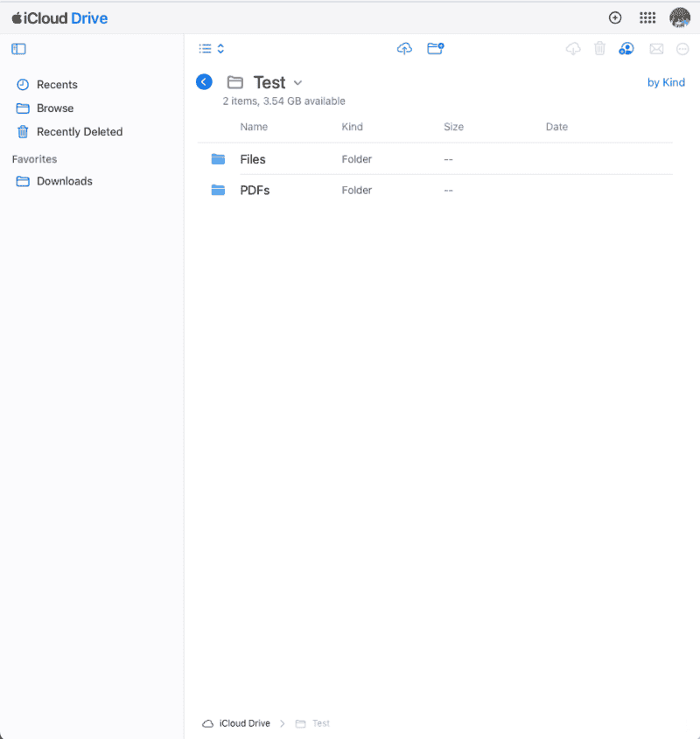The height and width of the screenshot is (739, 700).
Task: Click the add button in the header
Action: point(615,17)
